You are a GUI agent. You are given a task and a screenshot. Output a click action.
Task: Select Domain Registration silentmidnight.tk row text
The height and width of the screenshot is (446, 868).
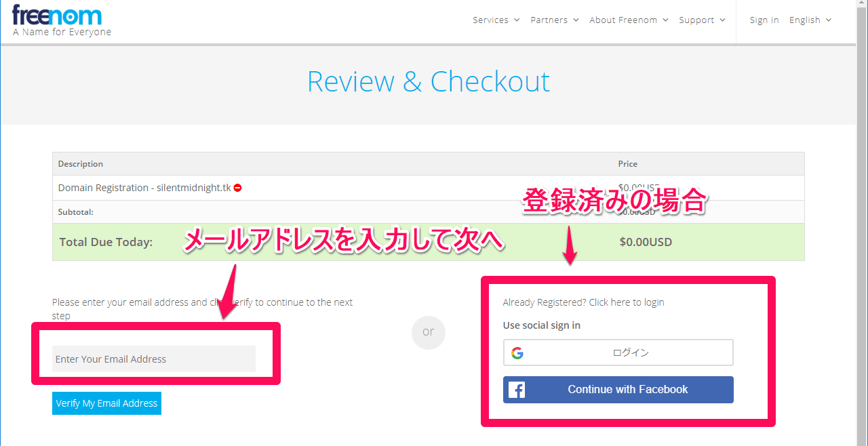(x=144, y=188)
